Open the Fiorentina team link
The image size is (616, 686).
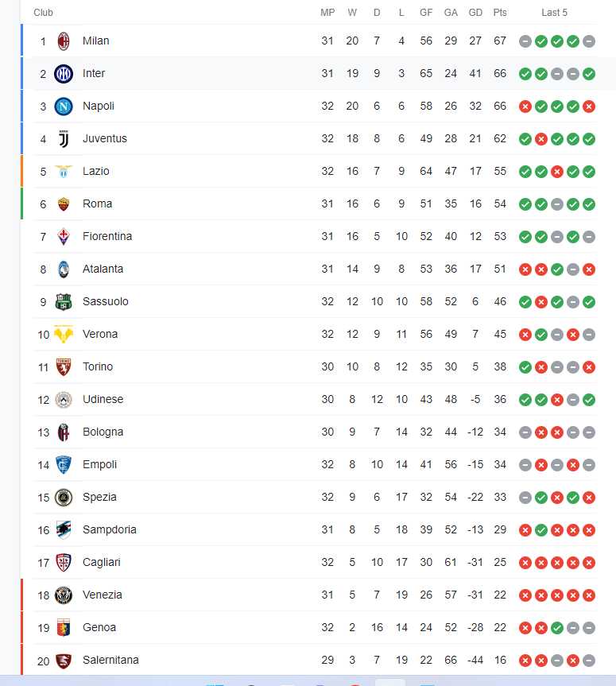107,236
